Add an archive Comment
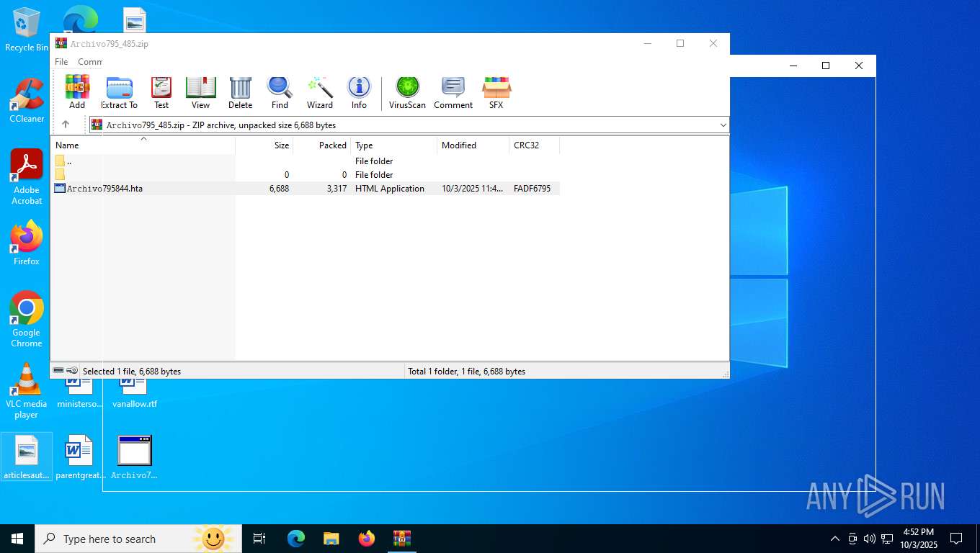This screenshot has width=980, height=553. click(453, 92)
